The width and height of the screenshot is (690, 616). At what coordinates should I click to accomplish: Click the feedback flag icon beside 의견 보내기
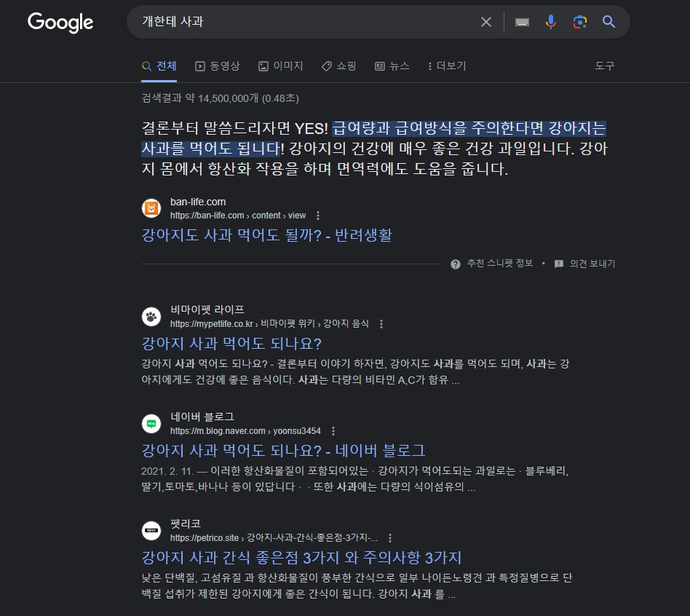[x=559, y=264]
